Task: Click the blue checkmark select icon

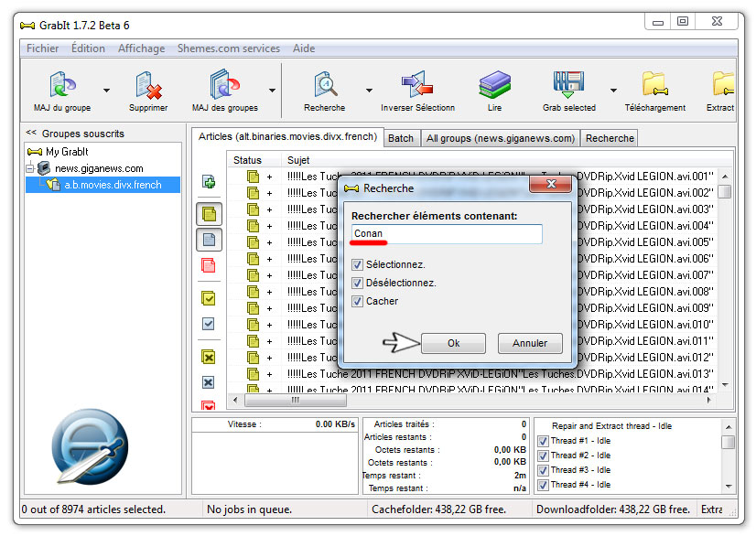Action: coord(209,324)
